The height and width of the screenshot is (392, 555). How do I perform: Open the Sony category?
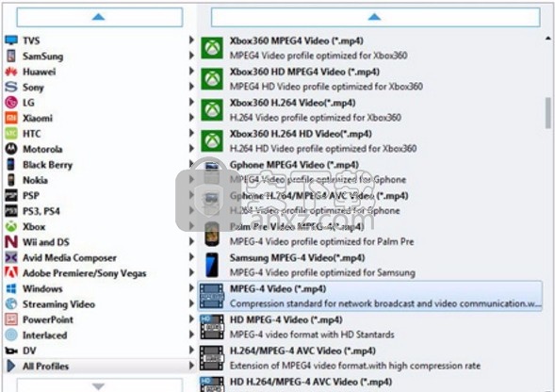tap(100, 87)
